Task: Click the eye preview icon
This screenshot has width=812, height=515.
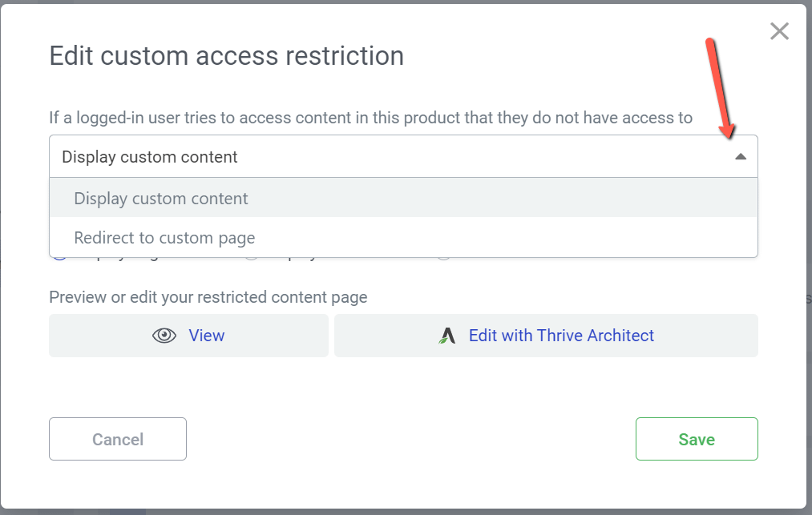Action: (164, 336)
